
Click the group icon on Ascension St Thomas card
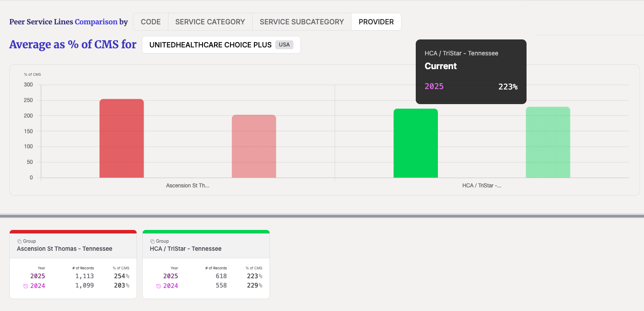20,241
